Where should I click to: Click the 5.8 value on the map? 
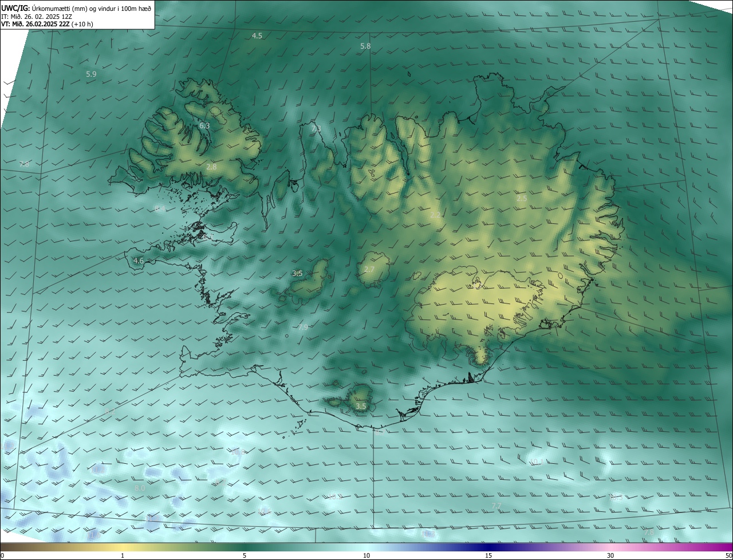[x=365, y=46]
